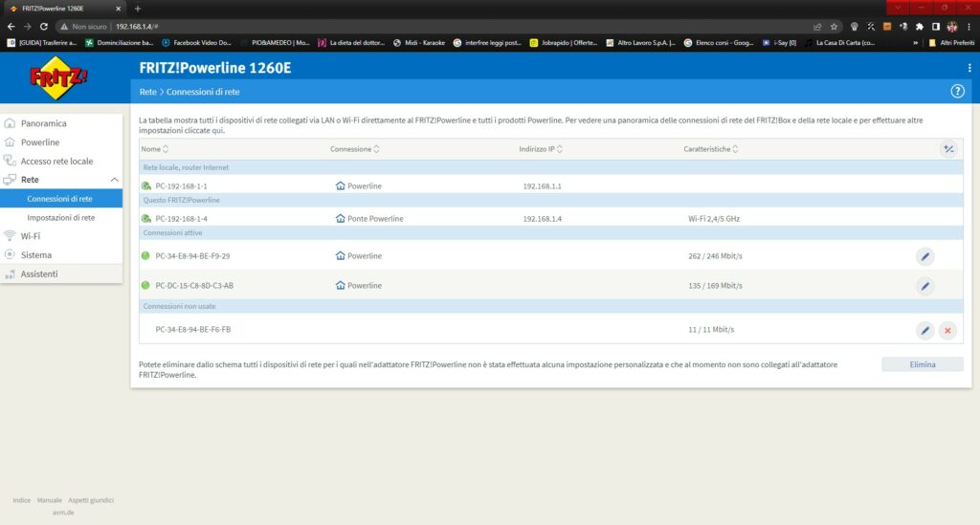
Task: Click the 11 / 11 Mbit/s value
Action: point(711,329)
